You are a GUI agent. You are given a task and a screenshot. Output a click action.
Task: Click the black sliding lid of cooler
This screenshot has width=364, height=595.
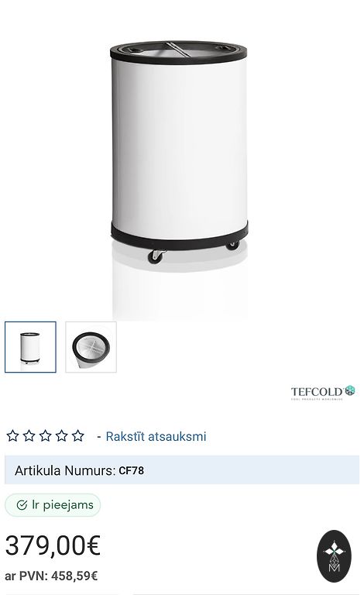(x=178, y=52)
